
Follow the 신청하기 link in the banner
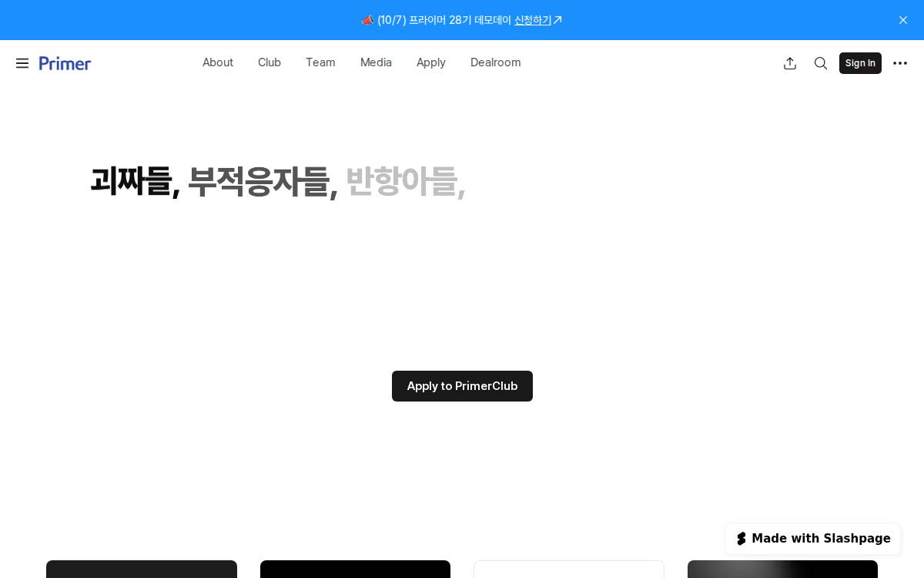(x=533, y=20)
